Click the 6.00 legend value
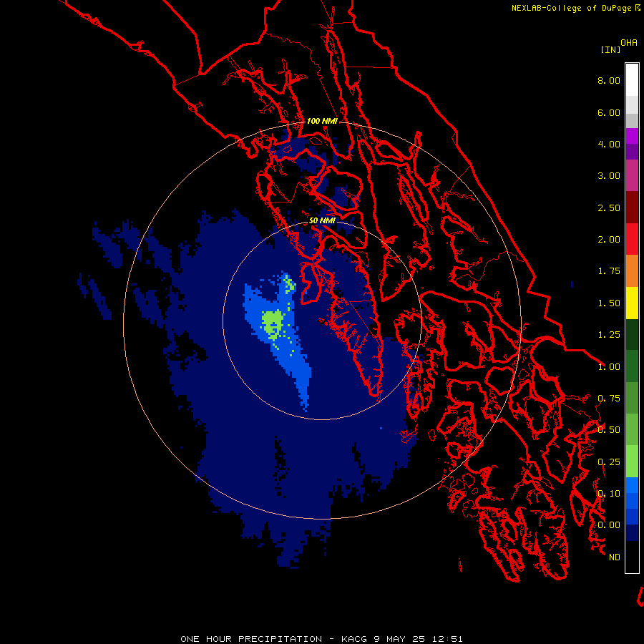Screen dimensions: 644x644 coord(609,112)
